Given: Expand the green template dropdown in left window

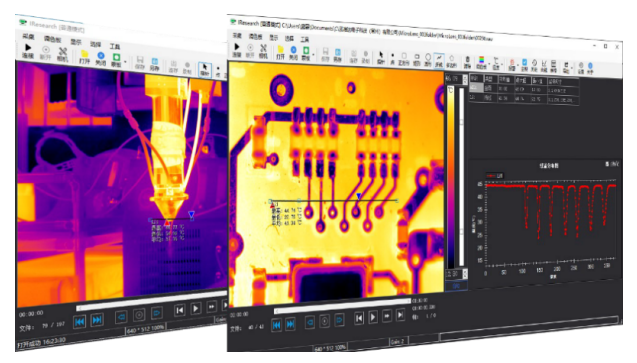Looking at the screenshot, I should pos(125,62).
